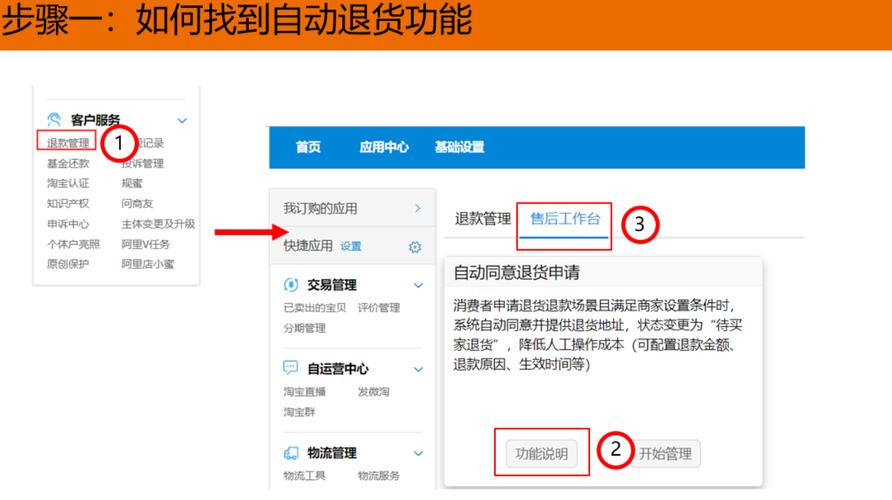Click the 功能说明 button
892x500 pixels.
click(x=542, y=453)
